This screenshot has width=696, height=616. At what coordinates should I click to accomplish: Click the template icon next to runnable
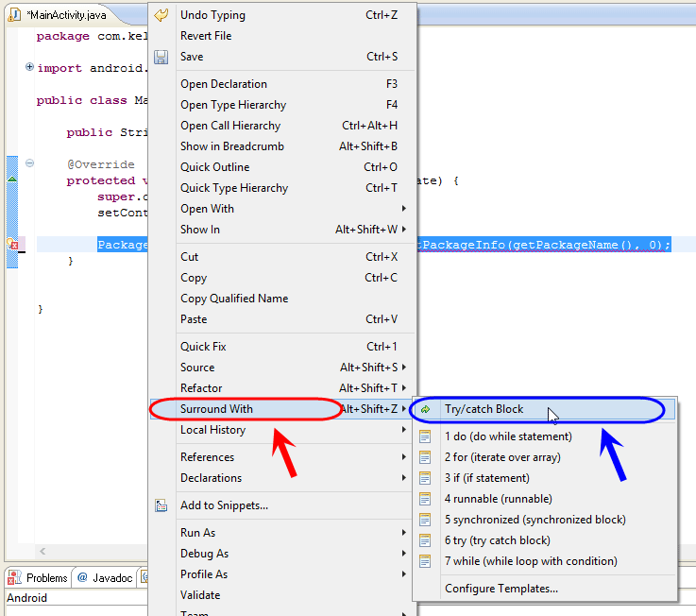click(425, 499)
